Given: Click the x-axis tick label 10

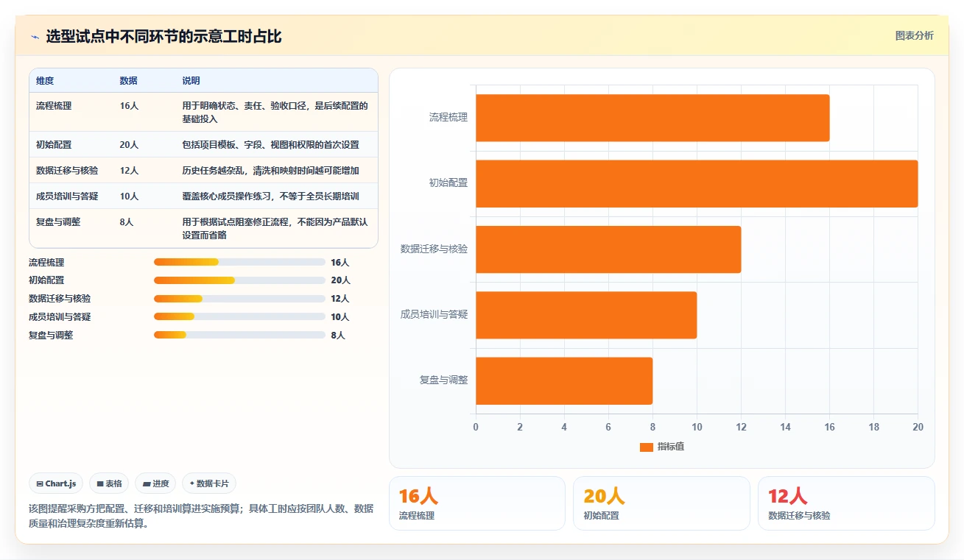Looking at the screenshot, I should click(x=697, y=428).
